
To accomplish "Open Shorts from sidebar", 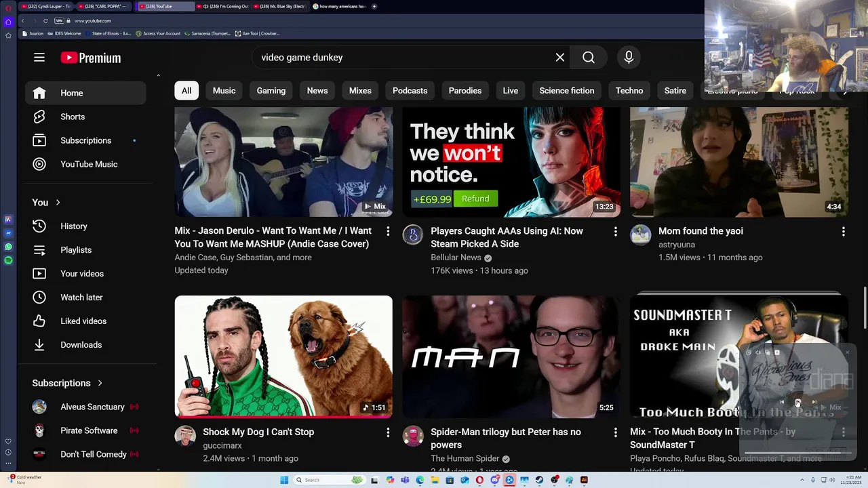I will point(85,117).
